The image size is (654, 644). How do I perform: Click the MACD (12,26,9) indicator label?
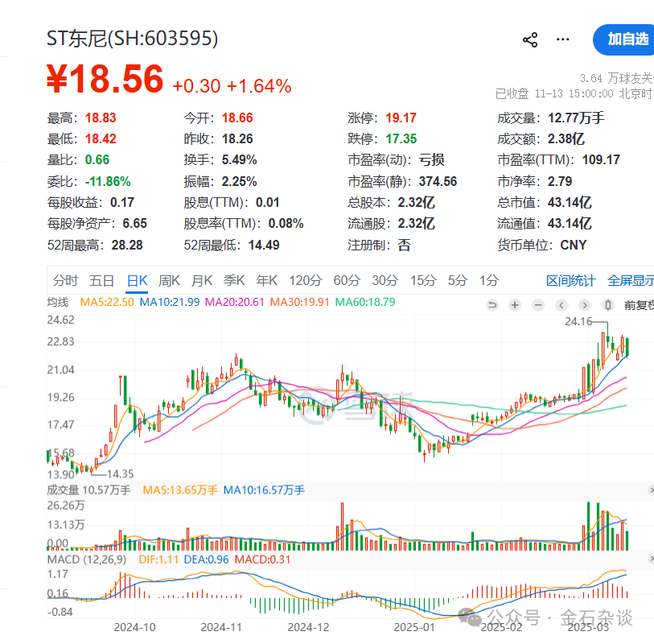point(87,559)
